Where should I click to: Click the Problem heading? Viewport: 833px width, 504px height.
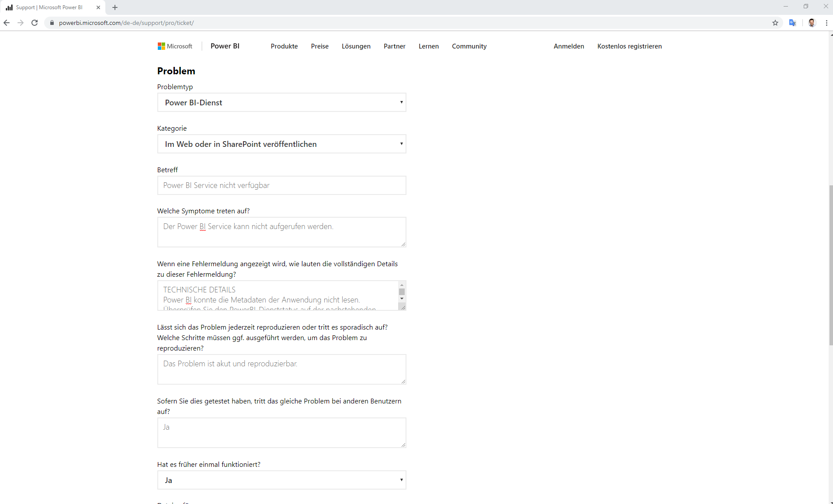(x=176, y=71)
